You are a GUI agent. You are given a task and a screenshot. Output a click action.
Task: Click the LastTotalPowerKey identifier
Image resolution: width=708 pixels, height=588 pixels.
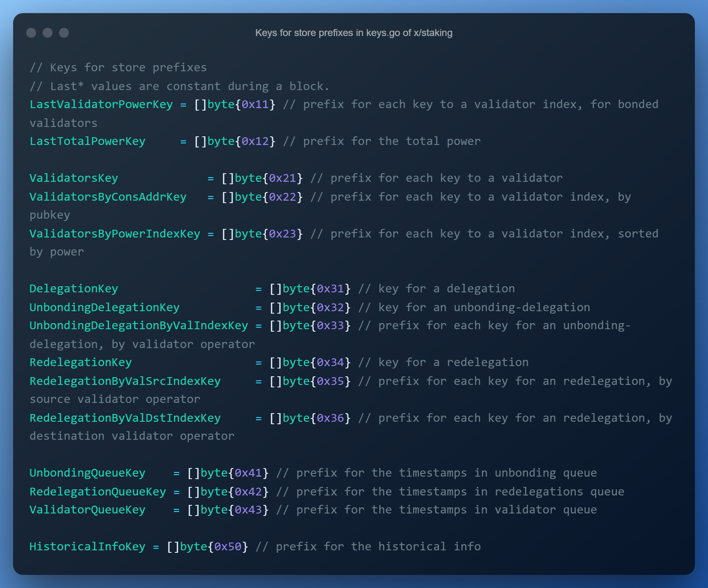pos(87,141)
